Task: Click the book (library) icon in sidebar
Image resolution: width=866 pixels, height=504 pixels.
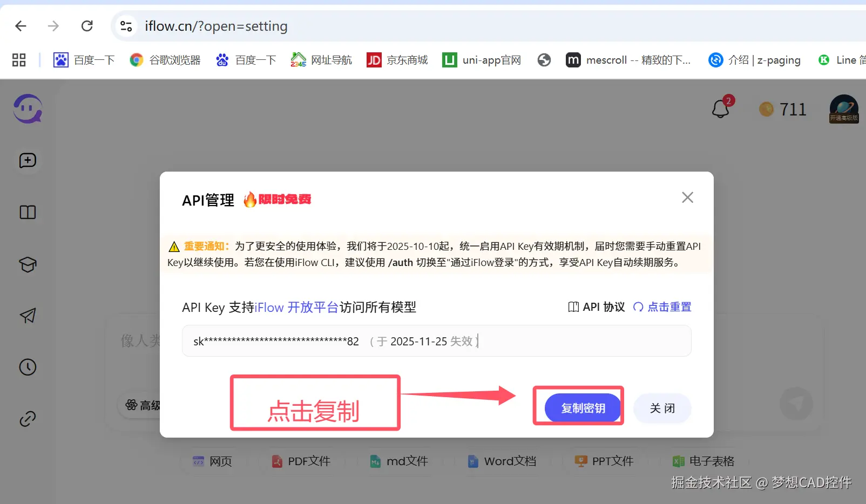Action: (28, 212)
